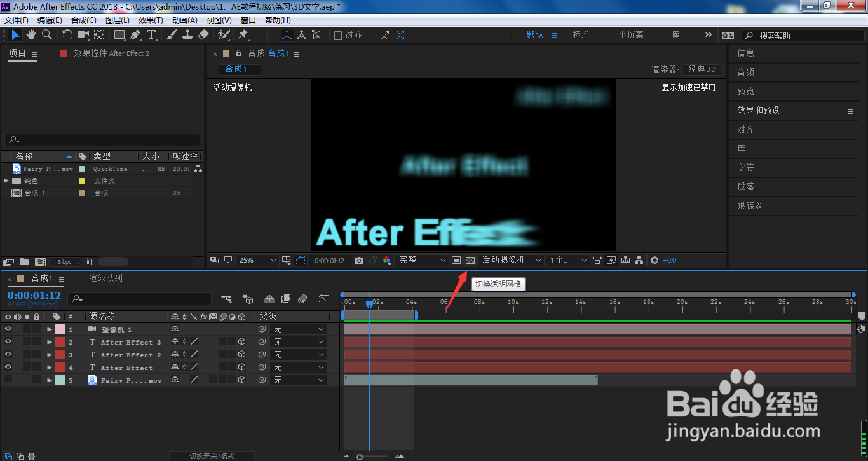The image size is (868, 461).
Task: Select the Brush tool
Action: pyautogui.click(x=172, y=35)
